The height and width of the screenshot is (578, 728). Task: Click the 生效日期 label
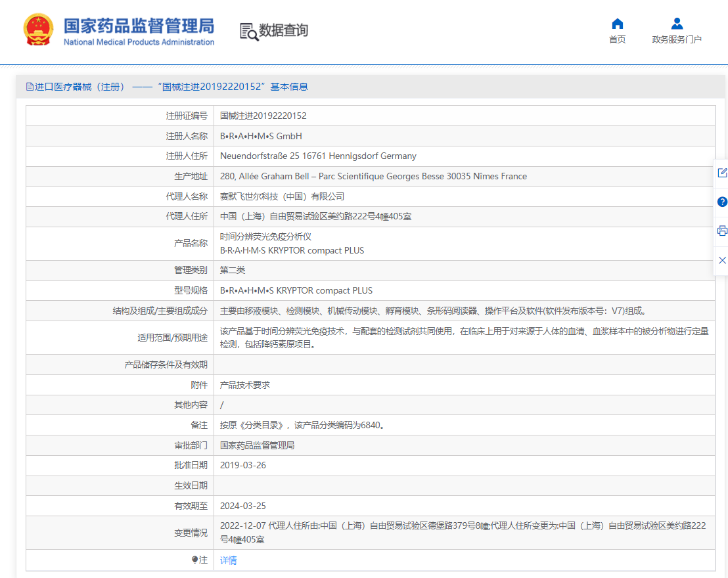191,485
